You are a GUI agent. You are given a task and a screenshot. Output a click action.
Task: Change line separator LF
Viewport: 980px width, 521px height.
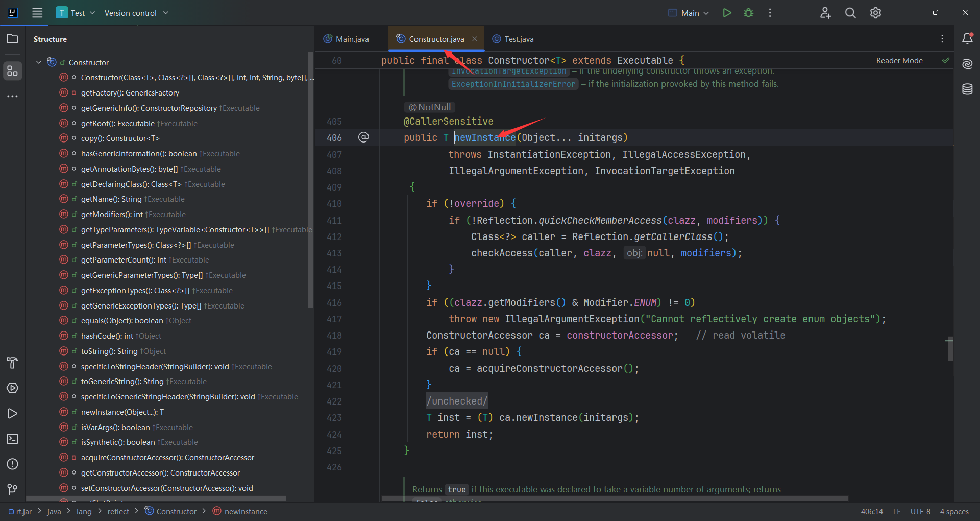tap(897, 511)
